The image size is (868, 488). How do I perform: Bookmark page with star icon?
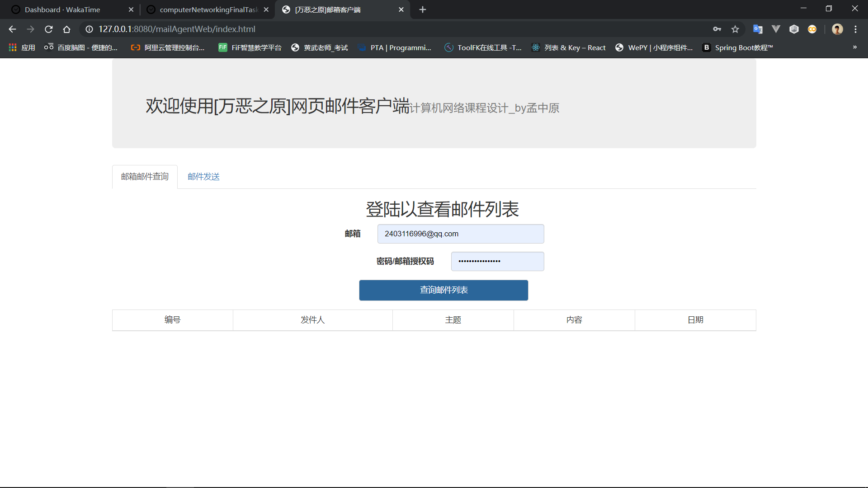[735, 29]
